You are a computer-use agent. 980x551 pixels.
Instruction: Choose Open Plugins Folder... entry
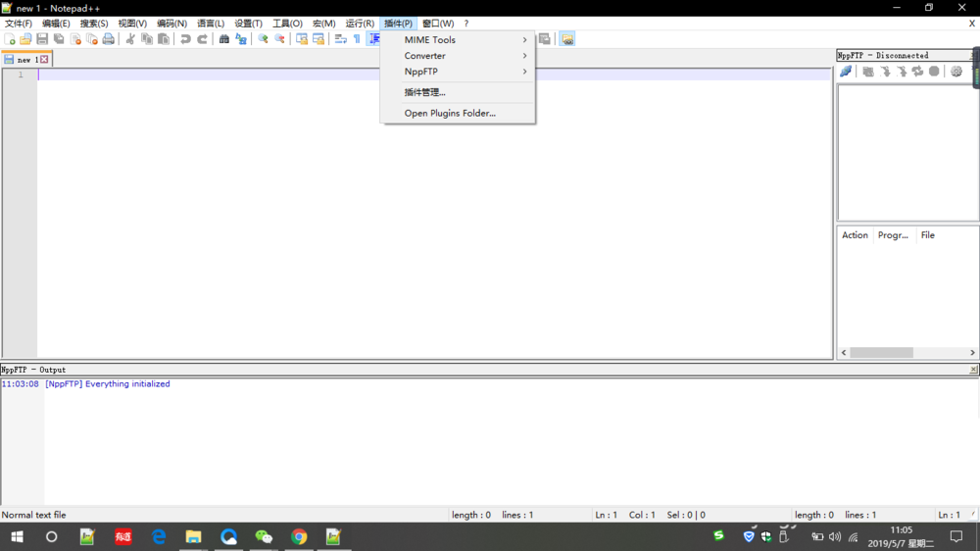(x=458, y=113)
